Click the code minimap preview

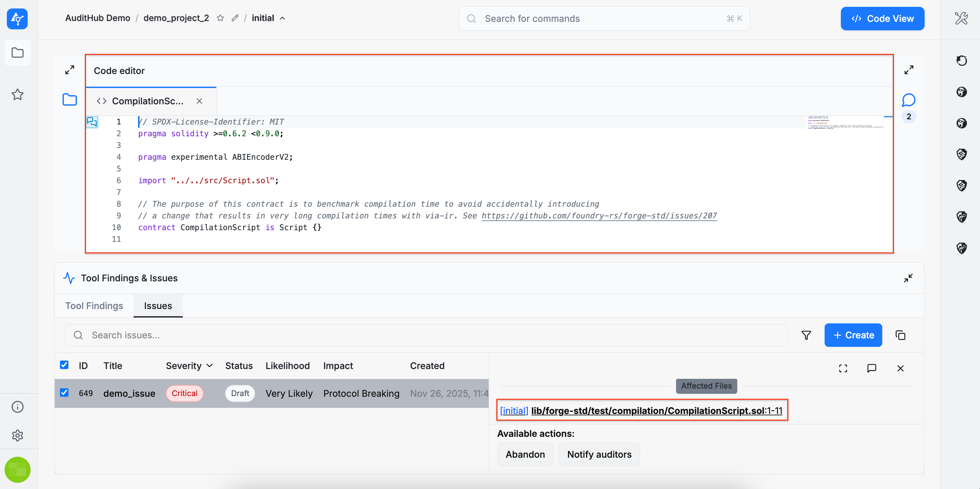coord(844,123)
